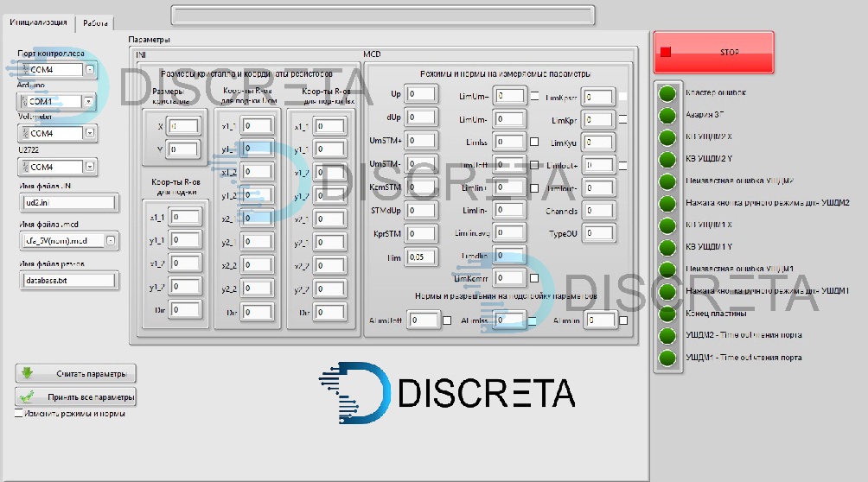Click the Конец пластины indicator light
Viewport: 868px width, 482px height.
tap(667, 314)
